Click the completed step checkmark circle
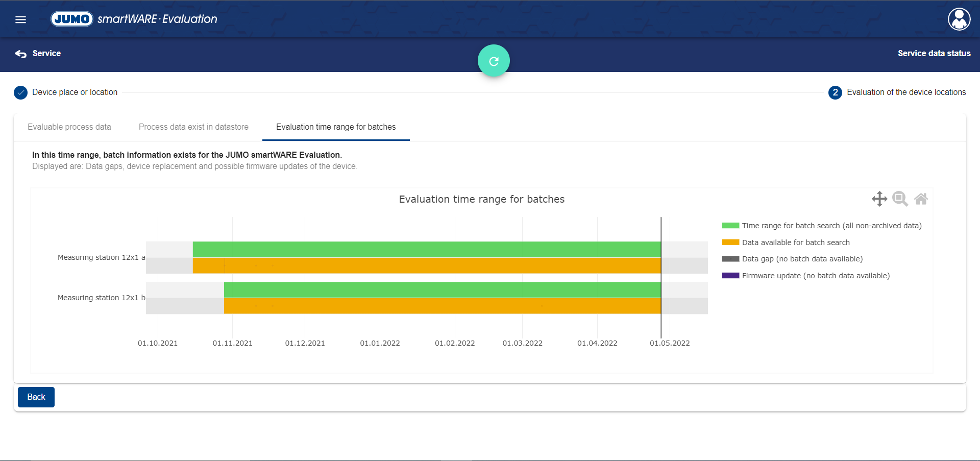Screen dimensions: 980x461 (x=20, y=92)
